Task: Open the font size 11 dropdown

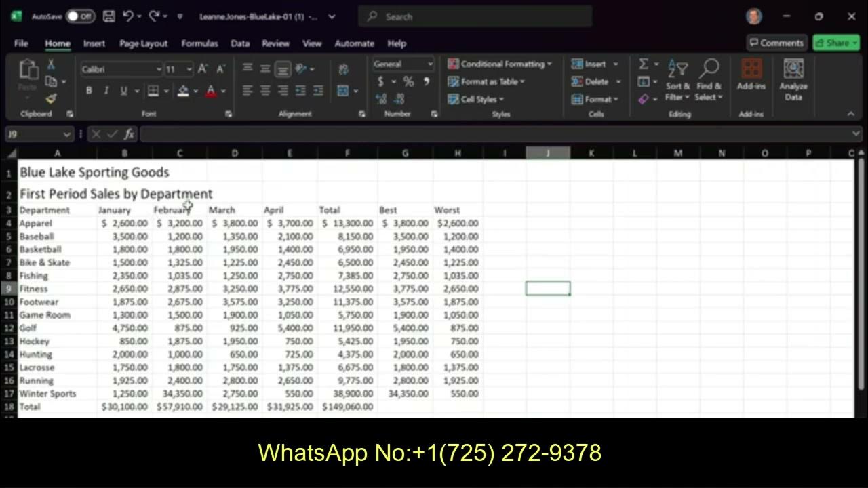Action: [x=188, y=69]
